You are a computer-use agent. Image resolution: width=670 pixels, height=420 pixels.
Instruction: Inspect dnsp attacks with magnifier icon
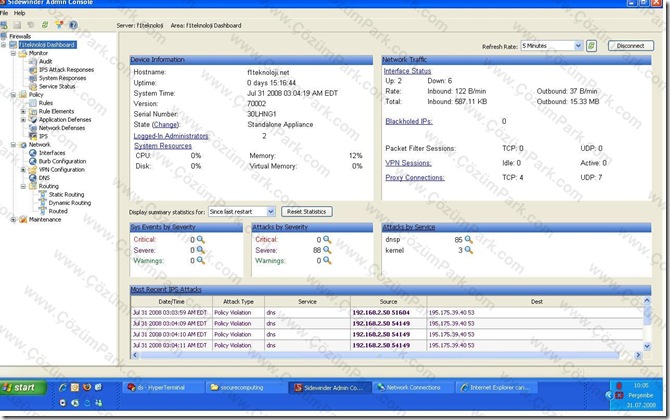pyautogui.click(x=469, y=239)
